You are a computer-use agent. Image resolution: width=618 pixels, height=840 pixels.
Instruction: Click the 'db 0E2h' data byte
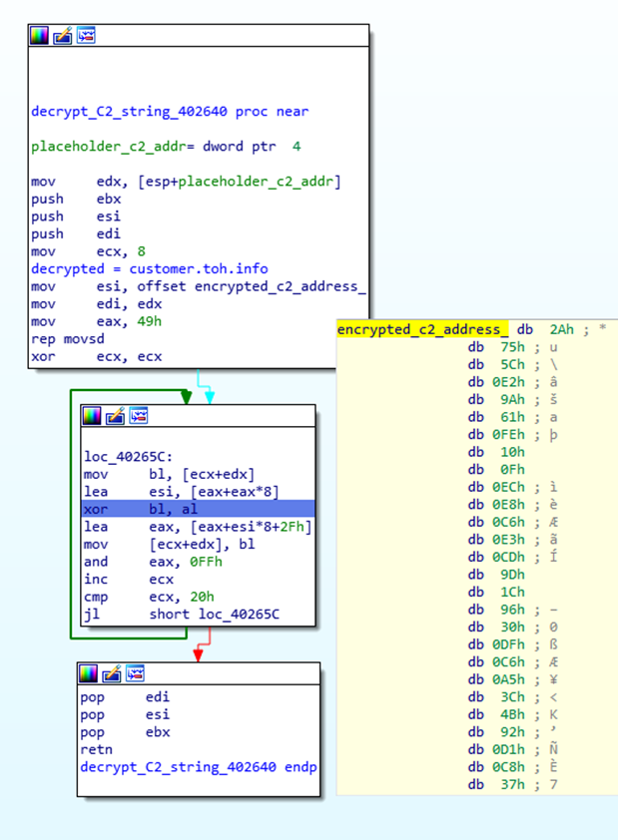[512, 382]
